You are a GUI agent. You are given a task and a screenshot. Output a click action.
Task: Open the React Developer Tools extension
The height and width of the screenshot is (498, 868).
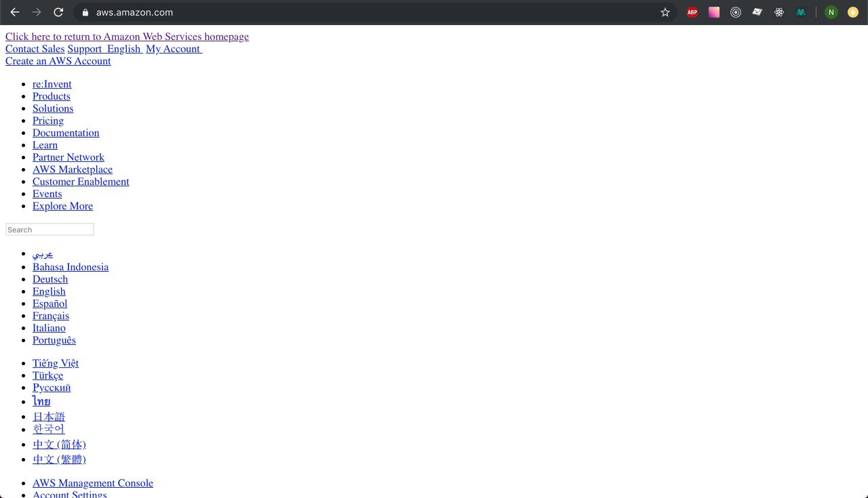pyautogui.click(x=779, y=12)
